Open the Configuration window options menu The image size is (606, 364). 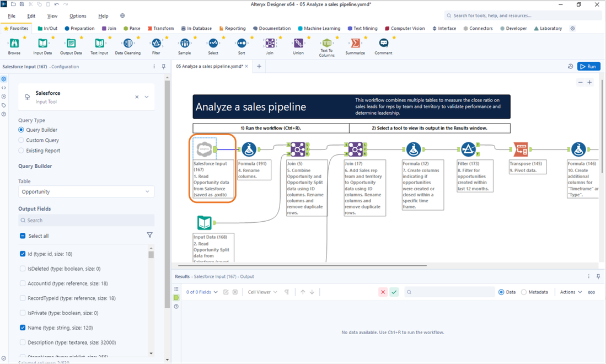(x=154, y=67)
